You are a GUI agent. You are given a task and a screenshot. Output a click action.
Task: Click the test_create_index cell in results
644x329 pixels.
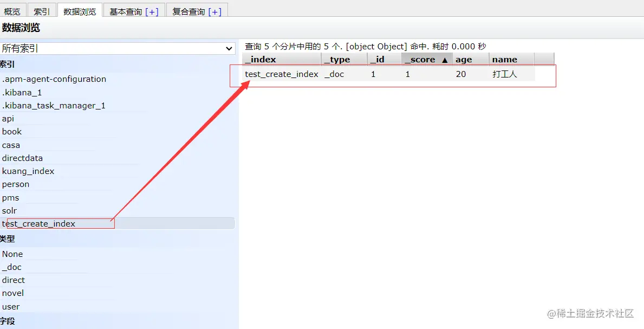tap(282, 74)
